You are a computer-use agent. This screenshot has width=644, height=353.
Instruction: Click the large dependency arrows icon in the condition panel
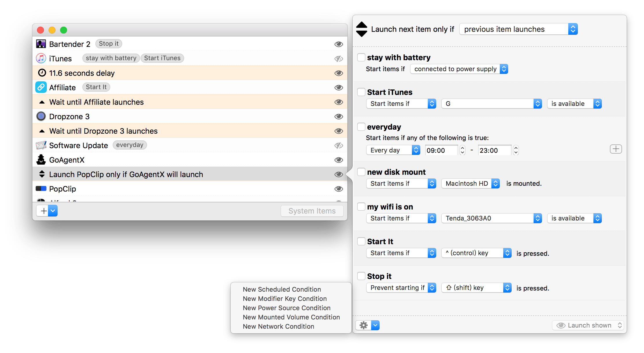(362, 29)
